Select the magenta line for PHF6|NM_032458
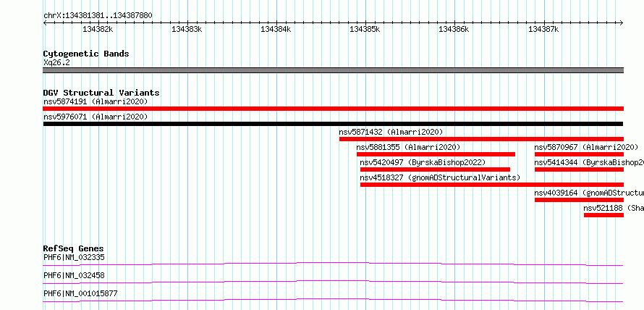This screenshot has height=310, width=644. click(333, 282)
